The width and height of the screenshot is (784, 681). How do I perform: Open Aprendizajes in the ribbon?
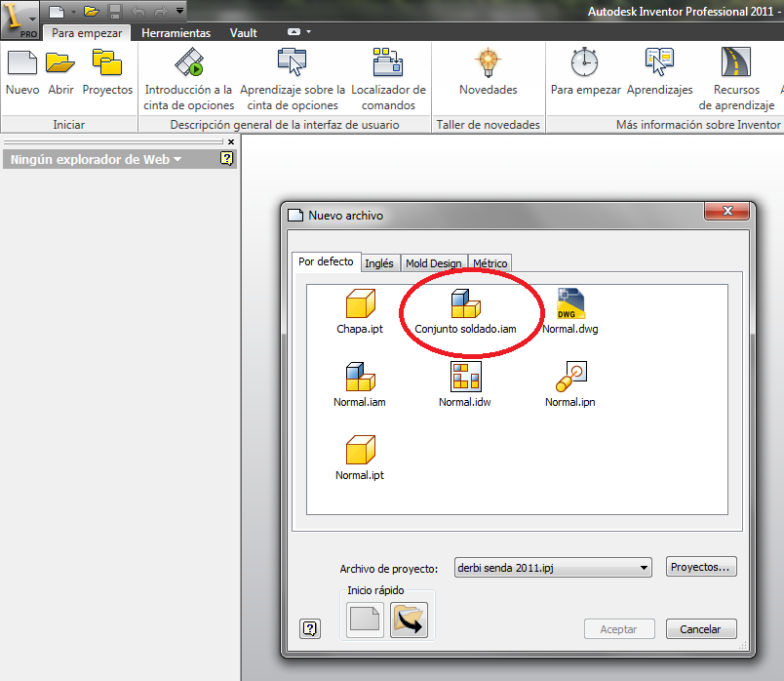[659, 73]
